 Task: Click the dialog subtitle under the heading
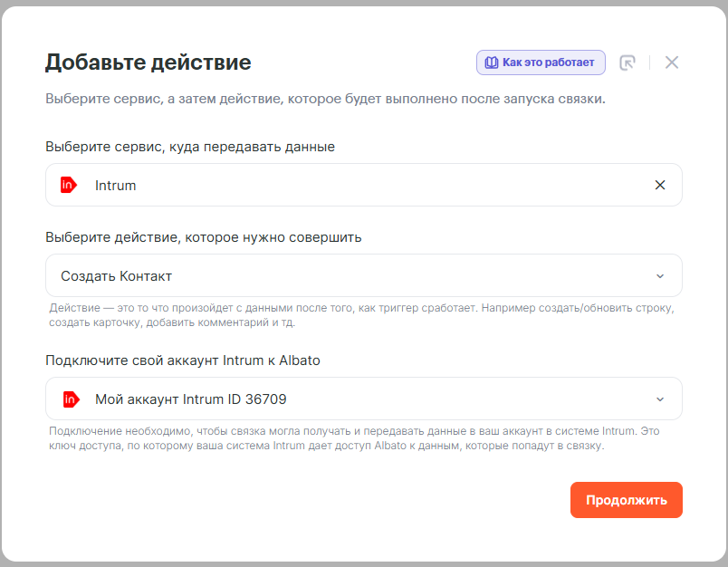325,99
